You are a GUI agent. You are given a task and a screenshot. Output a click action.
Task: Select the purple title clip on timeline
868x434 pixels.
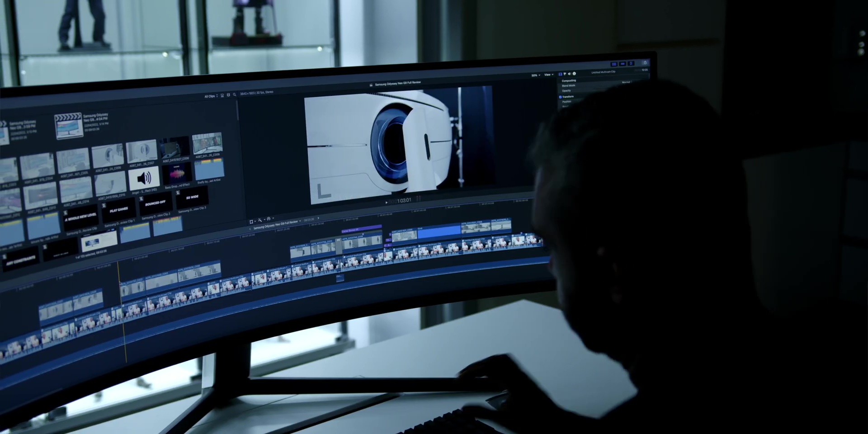point(362,229)
